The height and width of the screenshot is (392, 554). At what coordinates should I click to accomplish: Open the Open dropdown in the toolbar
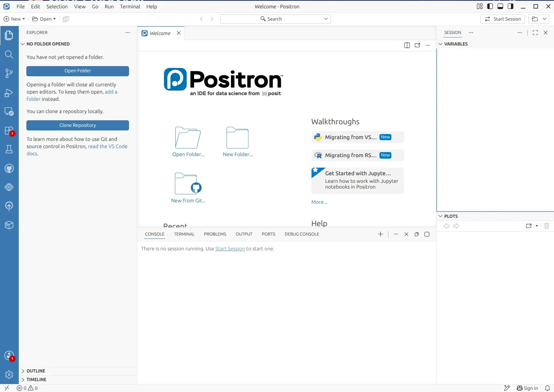[x=44, y=19]
